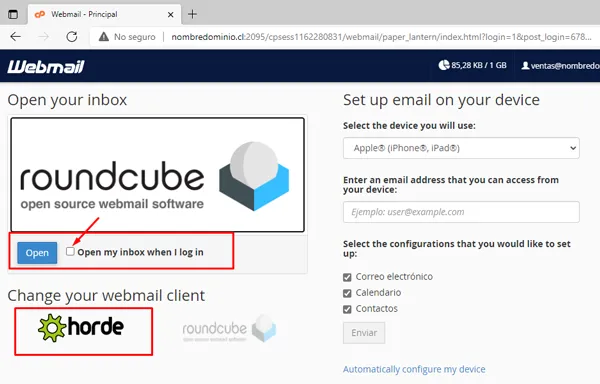Click the 85,28 KB / 1 GB usage text

(479, 65)
